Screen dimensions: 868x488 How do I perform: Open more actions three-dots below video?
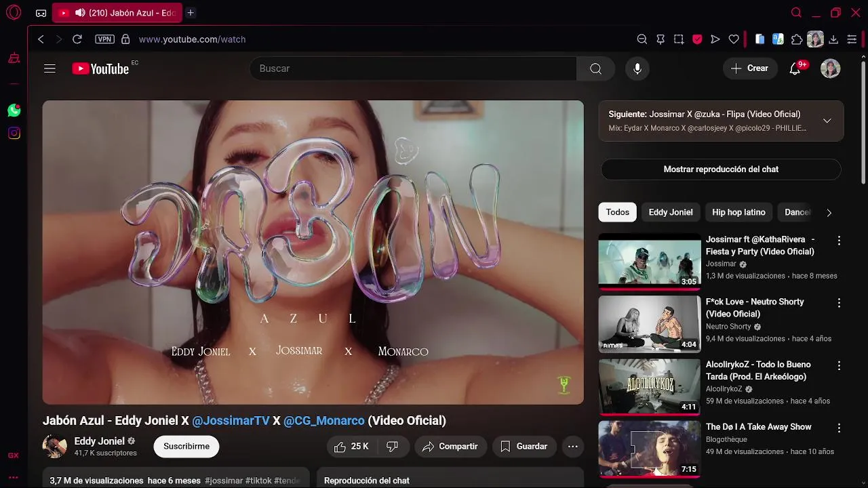click(x=573, y=447)
